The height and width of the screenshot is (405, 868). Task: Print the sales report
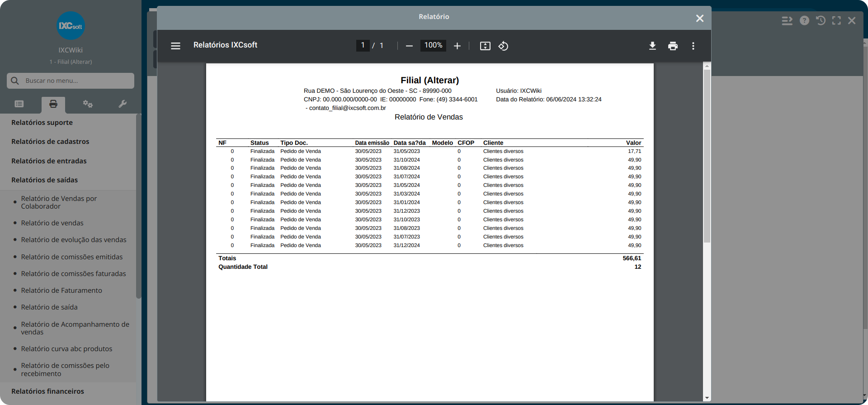pos(673,46)
